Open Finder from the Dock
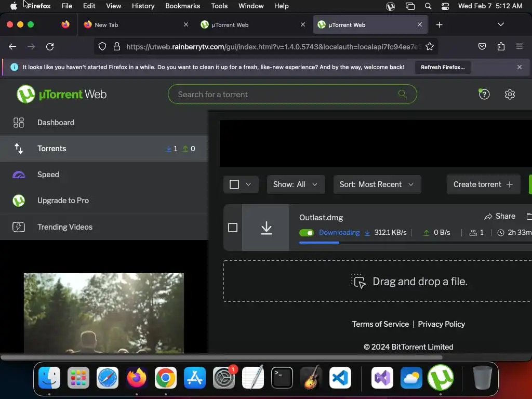 coord(49,377)
